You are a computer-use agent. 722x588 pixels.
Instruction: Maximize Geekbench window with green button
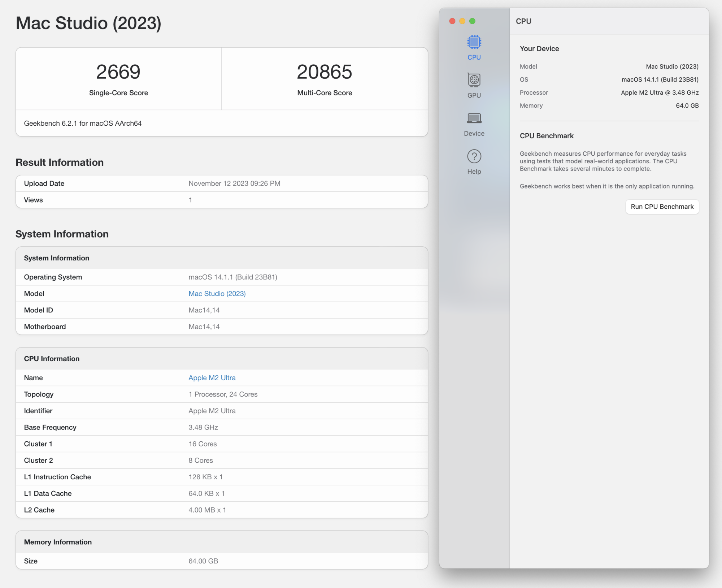(x=472, y=21)
